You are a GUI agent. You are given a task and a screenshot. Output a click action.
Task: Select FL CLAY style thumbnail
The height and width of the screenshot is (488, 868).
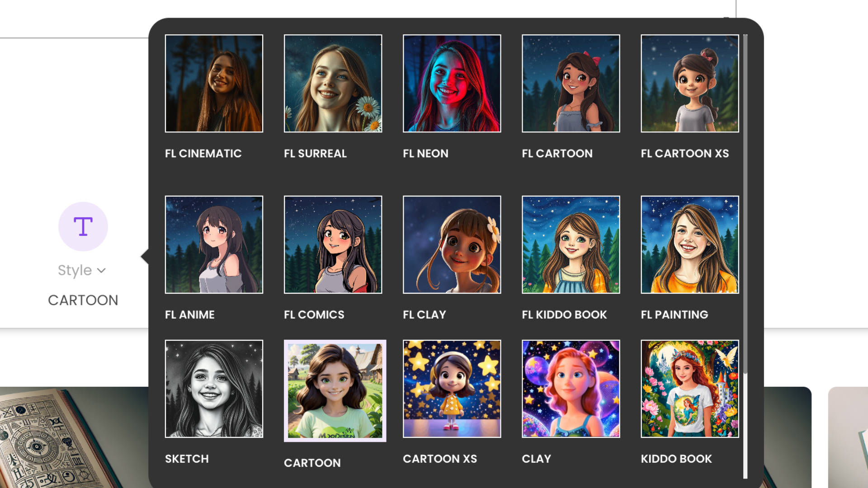[x=452, y=244]
